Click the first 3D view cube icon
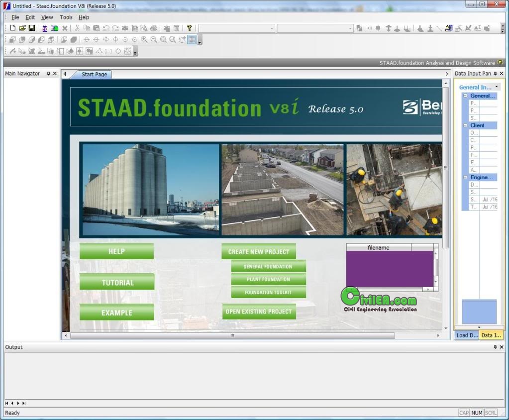This screenshot has height=420, width=509. coord(12,40)
